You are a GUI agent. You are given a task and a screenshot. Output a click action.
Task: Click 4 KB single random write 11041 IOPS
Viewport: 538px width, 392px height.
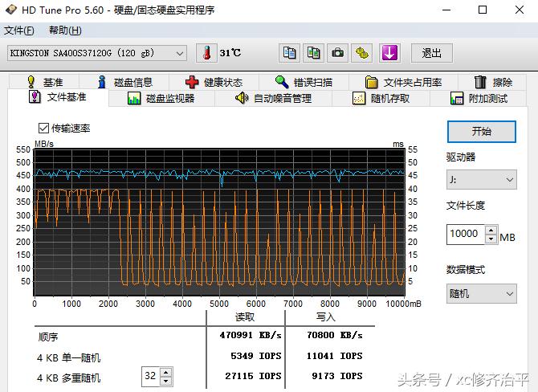[x=335, y=356]
